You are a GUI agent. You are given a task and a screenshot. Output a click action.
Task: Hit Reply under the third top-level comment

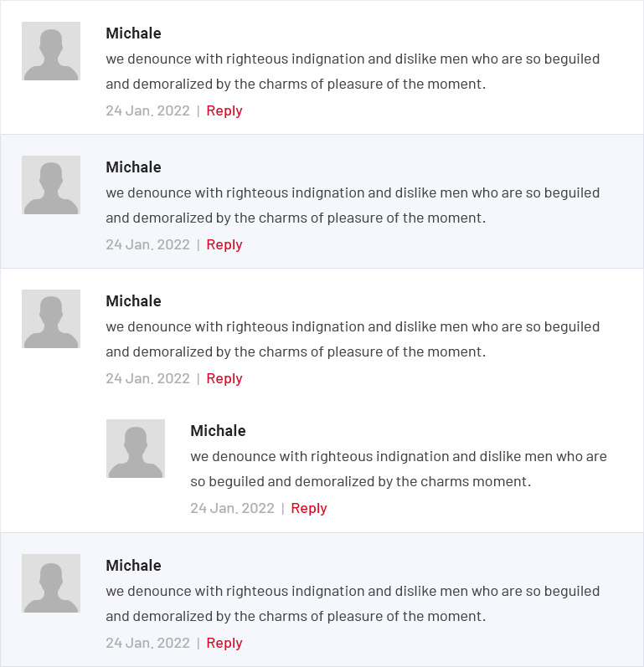pyautogui.click(x=224, y=378)
